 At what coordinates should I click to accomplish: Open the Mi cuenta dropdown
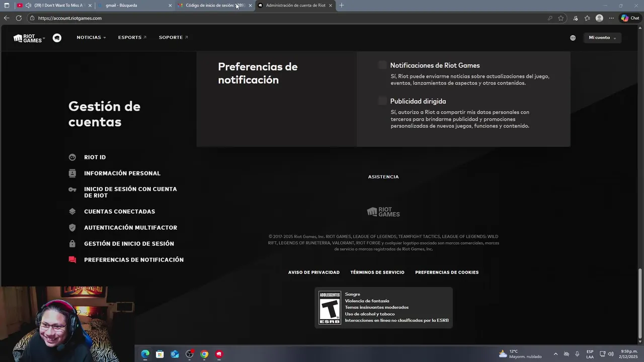click(602, 38)
